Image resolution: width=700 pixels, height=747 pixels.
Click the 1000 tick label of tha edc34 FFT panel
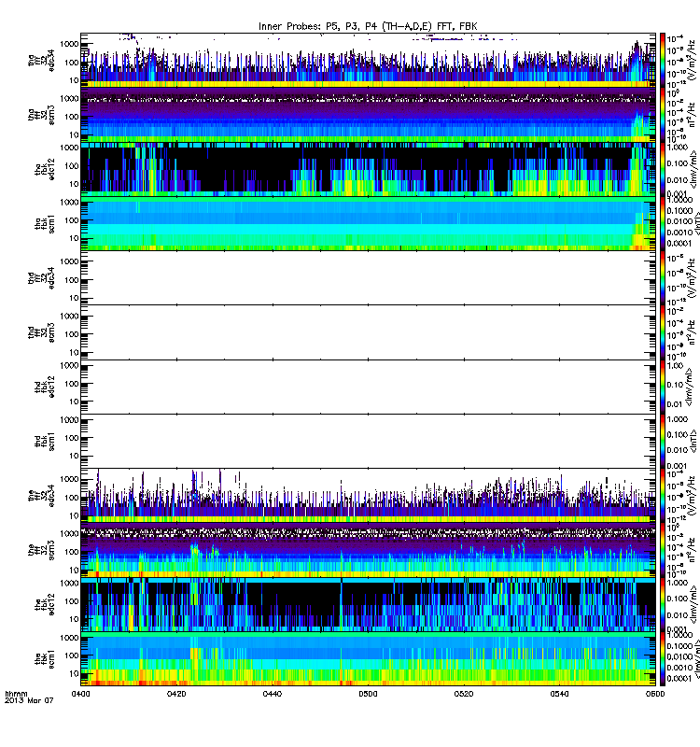tap(69, 44)
